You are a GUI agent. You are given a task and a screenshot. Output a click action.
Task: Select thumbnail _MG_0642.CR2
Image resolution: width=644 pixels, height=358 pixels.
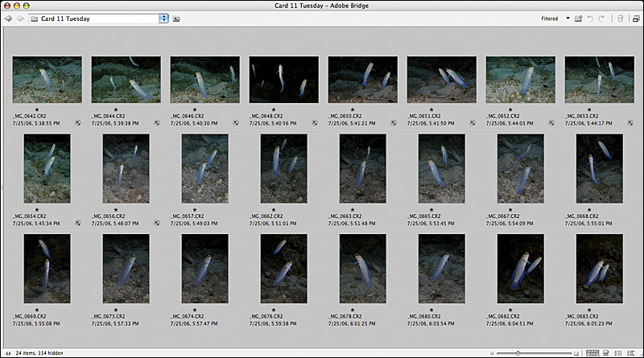tap(47, 79)
